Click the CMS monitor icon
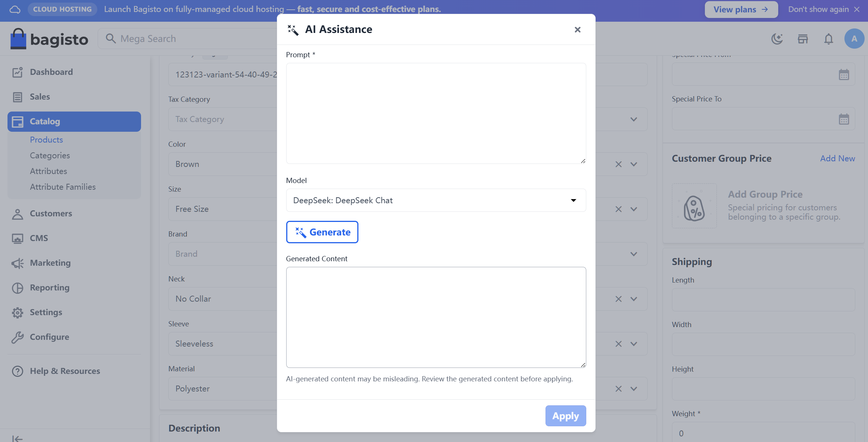 18,238
